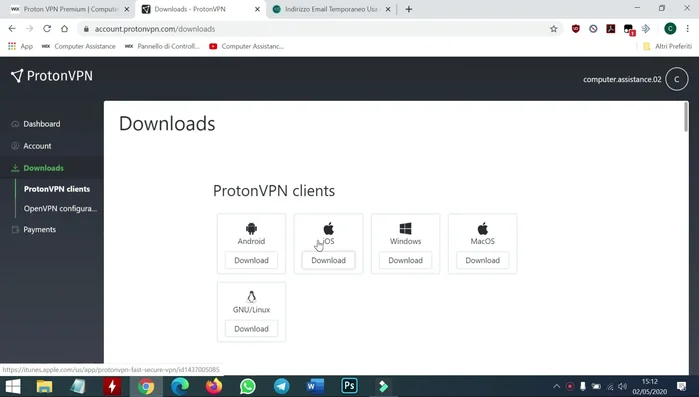Open Pannello di Controllo bookmark
The width and height of the screenshot is (699, 397).
coord(162,46)
